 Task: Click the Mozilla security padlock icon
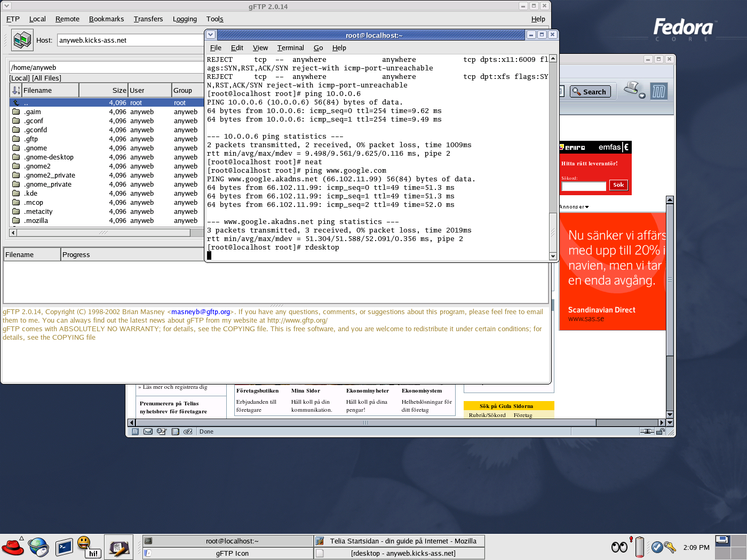[661, 431]
